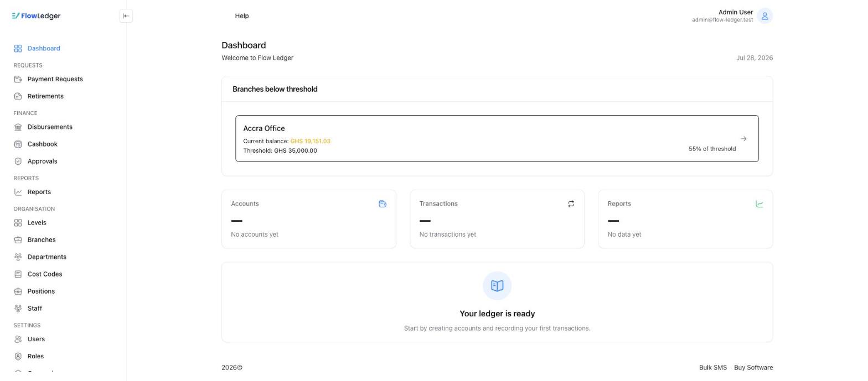Click 'Welcome to Flow Ledger' subtitle
Image resolution: width=868 pixels, height=381 pixels.
(257, 58)
